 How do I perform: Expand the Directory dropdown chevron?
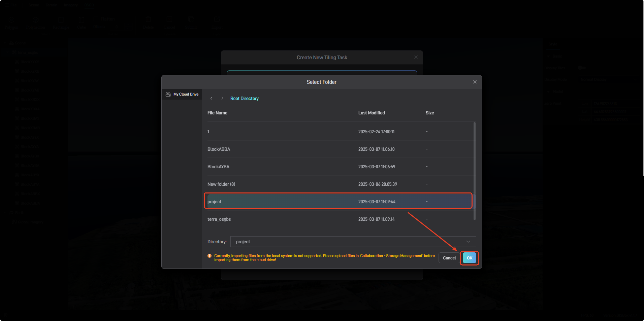pos(468,242)
